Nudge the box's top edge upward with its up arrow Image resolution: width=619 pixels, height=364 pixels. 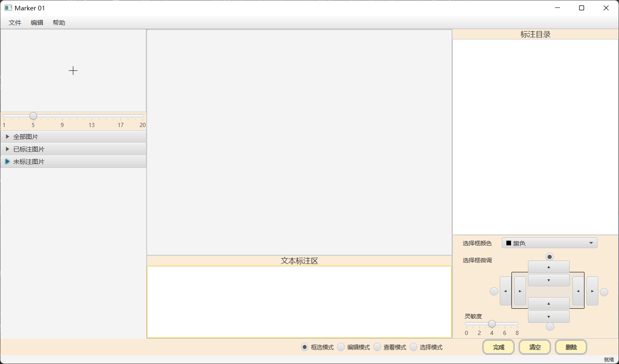(x=548, y=267)
